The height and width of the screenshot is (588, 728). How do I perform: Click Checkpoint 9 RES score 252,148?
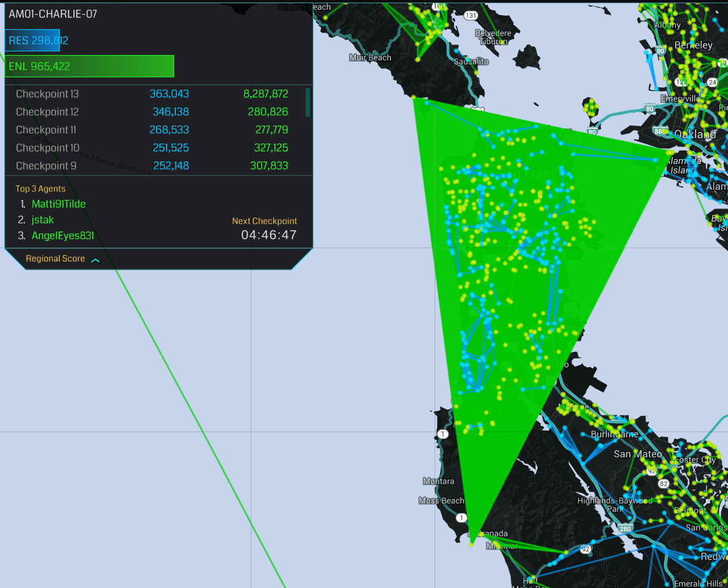pos(171,166)
